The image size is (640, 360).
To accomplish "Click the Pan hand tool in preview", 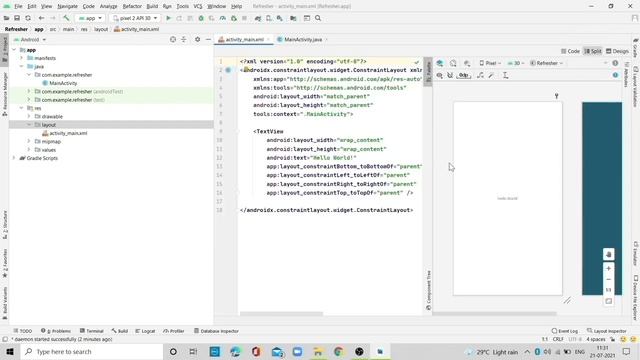I will click(609, 254).
